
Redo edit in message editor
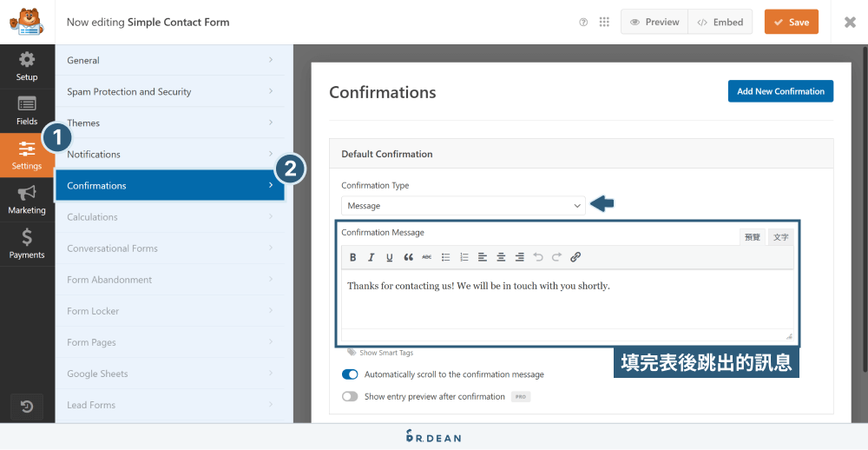point(557,257)
